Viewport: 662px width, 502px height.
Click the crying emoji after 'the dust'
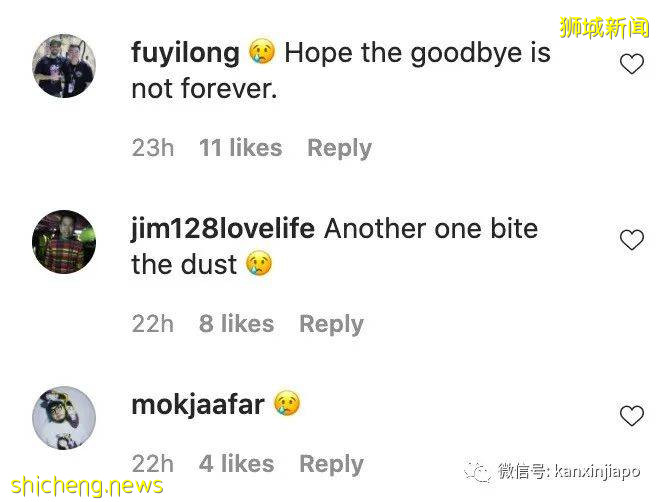coord(259,263)
